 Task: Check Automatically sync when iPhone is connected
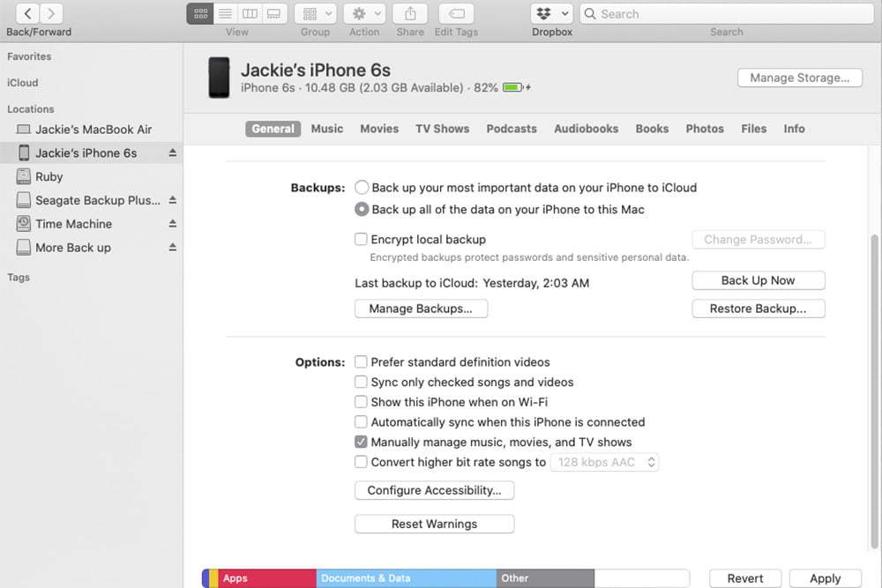361,421
